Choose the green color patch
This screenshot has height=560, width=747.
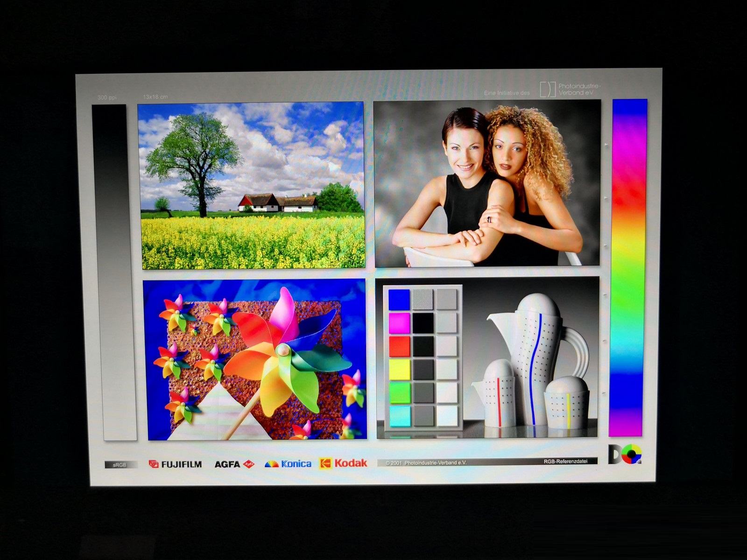click(400, 392)
